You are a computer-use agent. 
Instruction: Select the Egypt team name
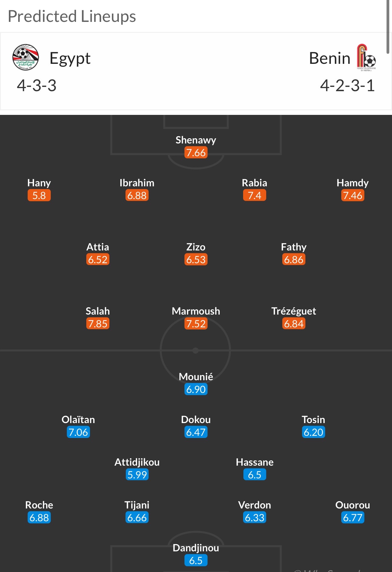click(x=70, y=58)
